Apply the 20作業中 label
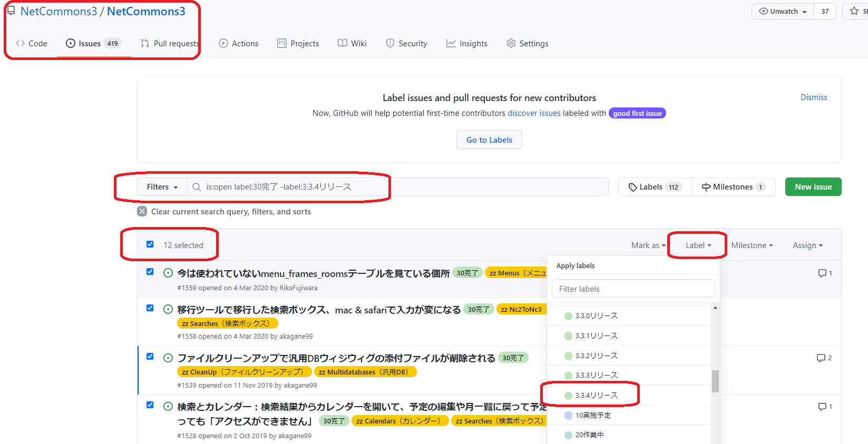868x444 pixels. 629,435
